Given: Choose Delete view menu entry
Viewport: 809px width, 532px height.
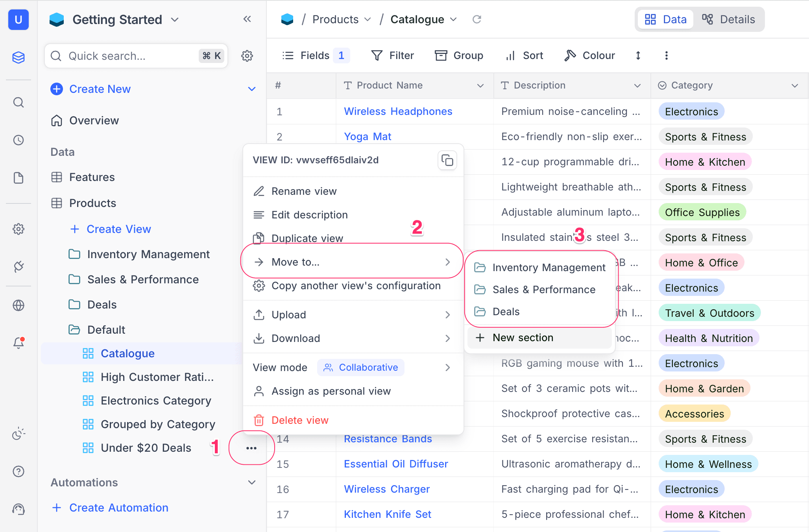Looking at the screenshot, I should pyautogui.click(x=300, y=420).
